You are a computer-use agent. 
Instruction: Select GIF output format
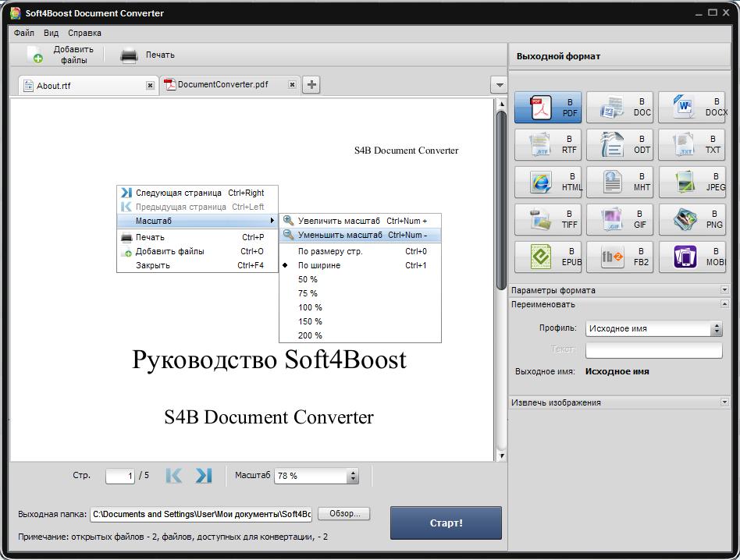pos(620,219)
